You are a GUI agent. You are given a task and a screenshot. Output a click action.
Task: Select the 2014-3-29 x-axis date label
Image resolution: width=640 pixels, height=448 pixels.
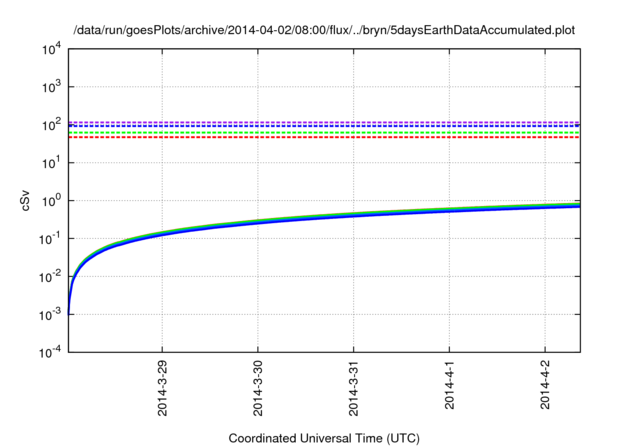coord(162,388)
